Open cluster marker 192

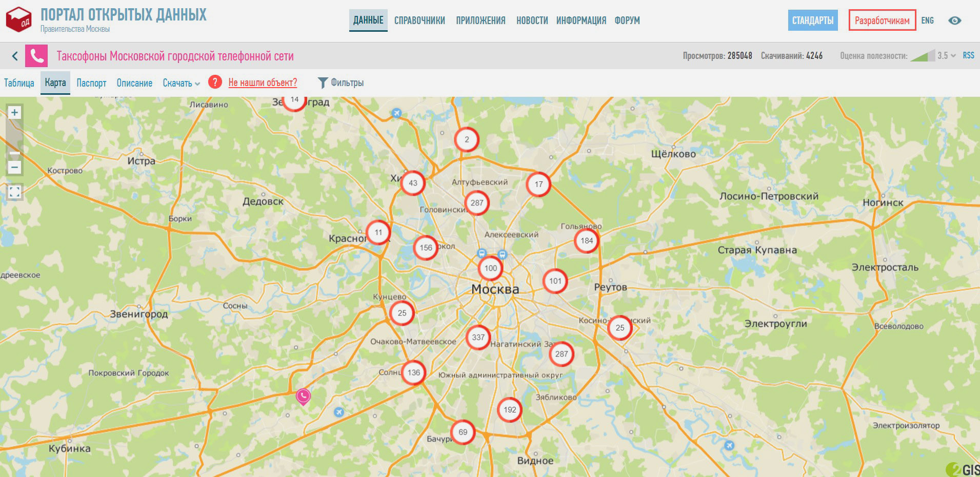[509, 409]
